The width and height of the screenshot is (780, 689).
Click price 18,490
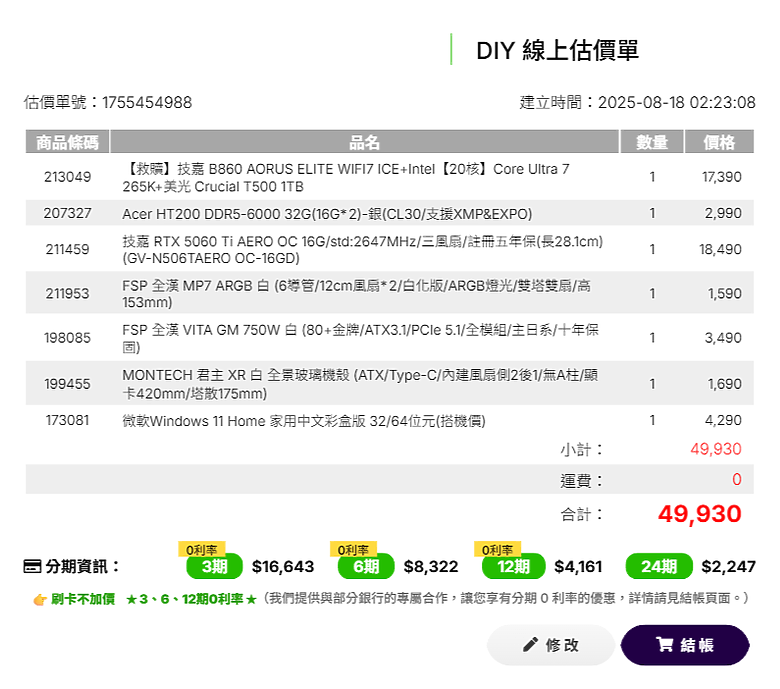tap(720, 249)
